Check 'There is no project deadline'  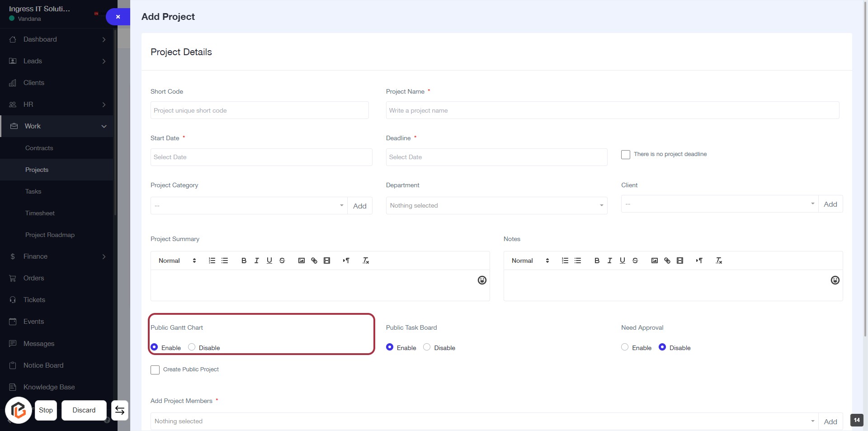point(626,155)
